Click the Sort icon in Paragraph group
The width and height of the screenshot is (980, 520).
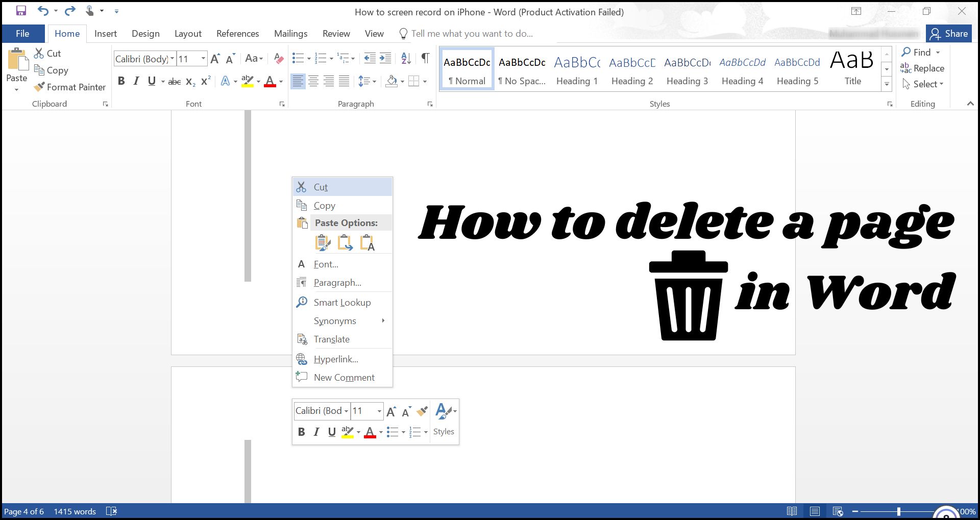coord(406,58)
